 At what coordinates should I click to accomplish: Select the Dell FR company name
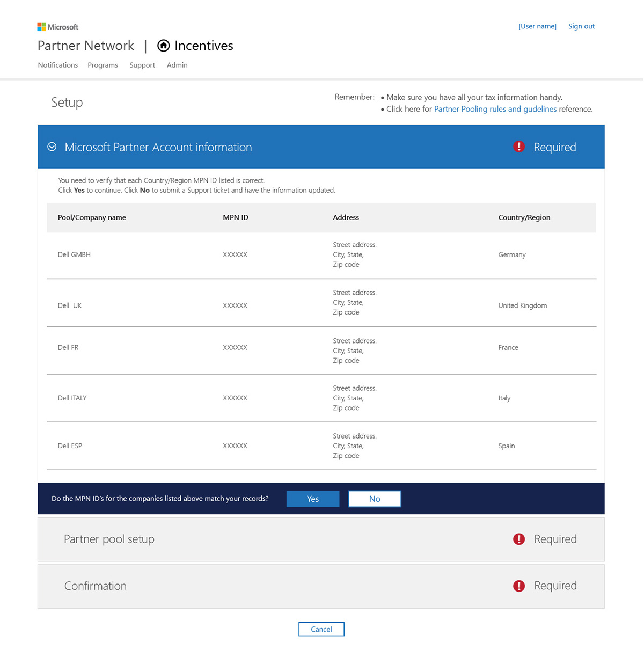tap(68, 347)
